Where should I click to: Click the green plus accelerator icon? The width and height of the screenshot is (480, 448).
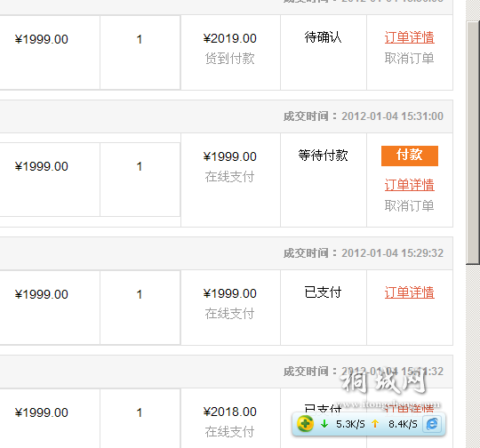pos(305,424)
